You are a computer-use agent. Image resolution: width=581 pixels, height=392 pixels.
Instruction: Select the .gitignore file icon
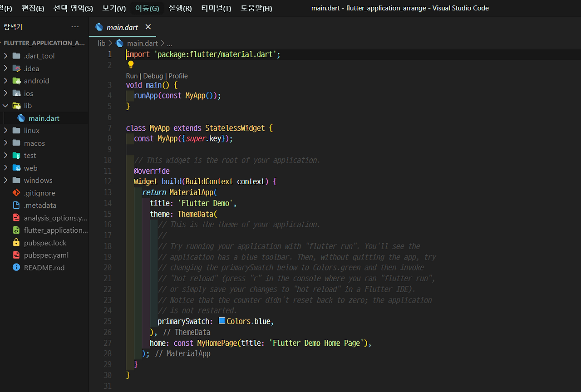[x=15, y=193]
